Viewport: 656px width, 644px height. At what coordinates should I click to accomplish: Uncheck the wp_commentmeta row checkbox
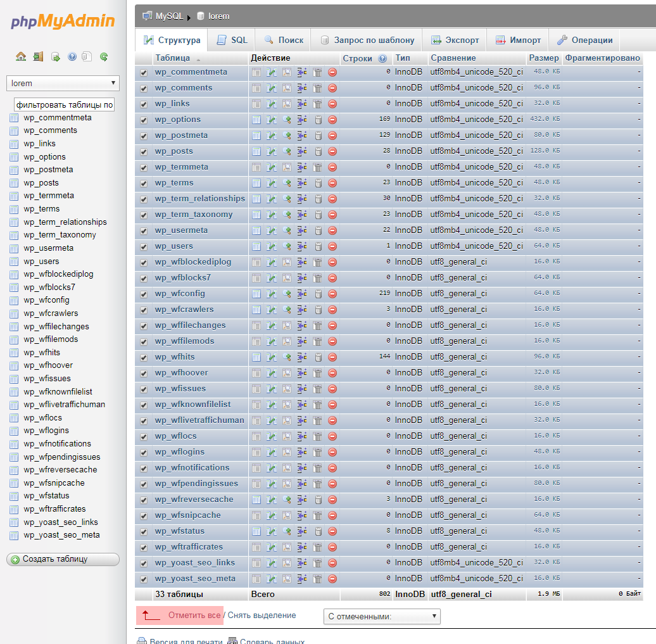[x=144, y=73]
